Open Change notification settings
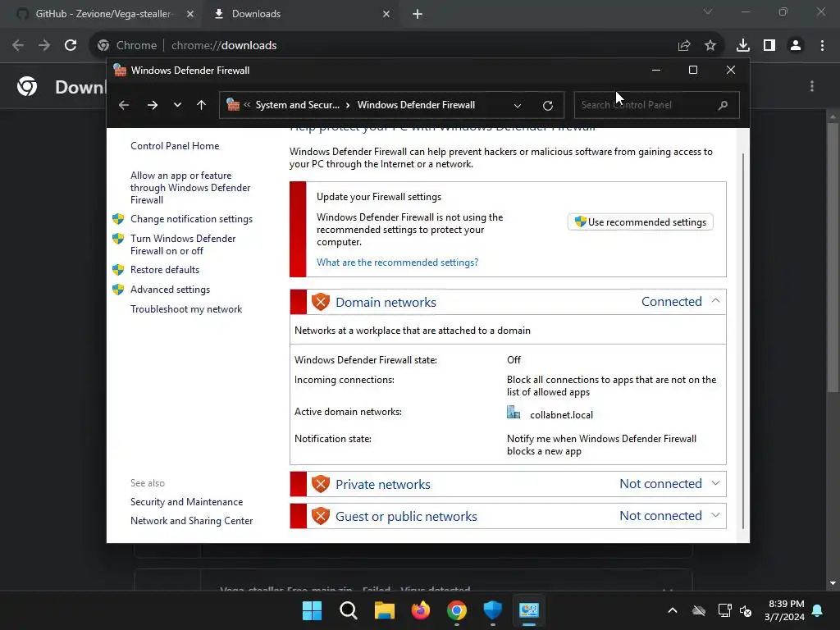The width and height of the screenshot is (840, 630). [x=191, y=219]
